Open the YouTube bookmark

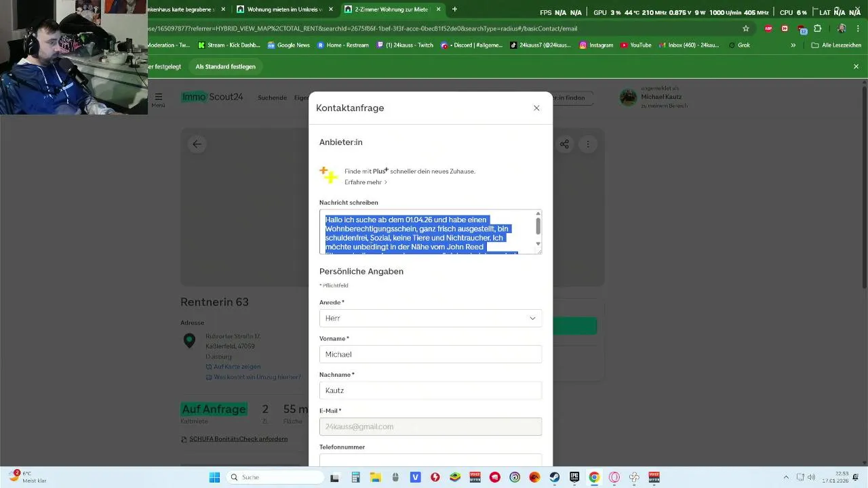coord(635,45)
